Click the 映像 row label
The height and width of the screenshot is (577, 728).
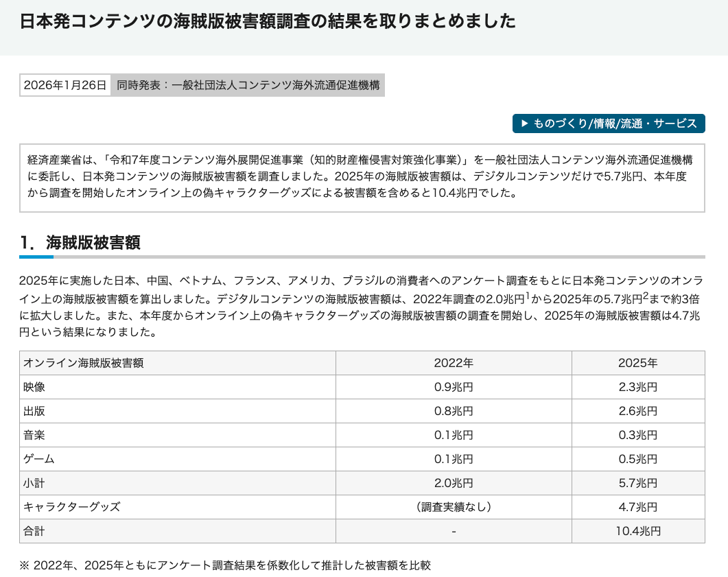(34, 387)
